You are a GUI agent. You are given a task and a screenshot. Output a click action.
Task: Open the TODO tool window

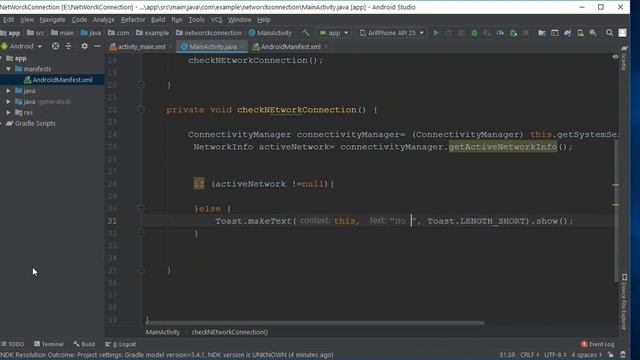(x=13, y=344)
